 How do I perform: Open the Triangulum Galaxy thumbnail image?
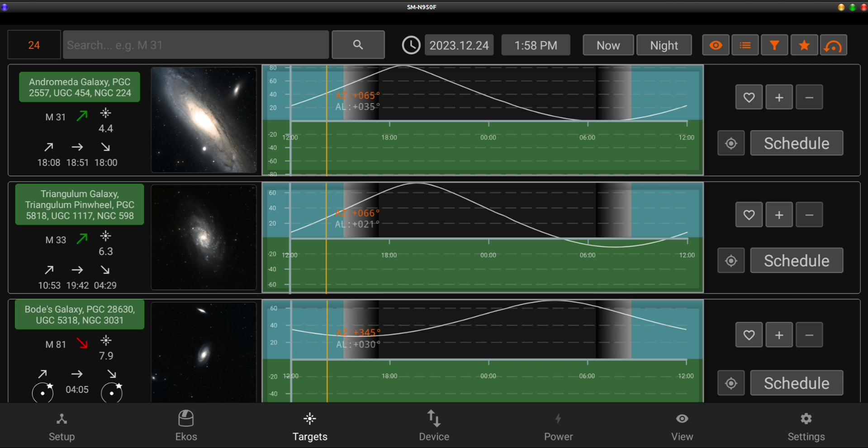tap(204, 237)
